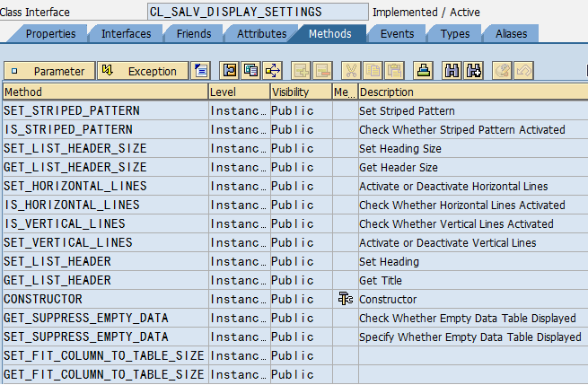This screenshot has height=385, width=588.
Task: Switch to the Interfaces tab
Action: 126,34
